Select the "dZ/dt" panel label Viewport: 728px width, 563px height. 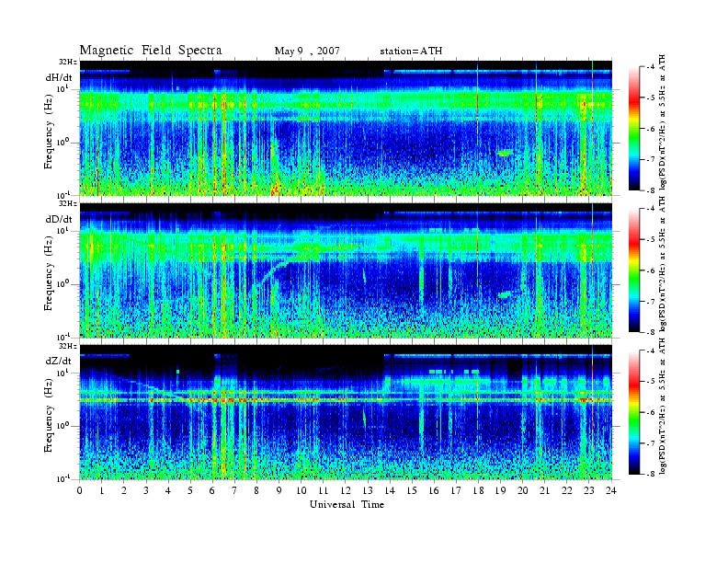coord(59,361)
